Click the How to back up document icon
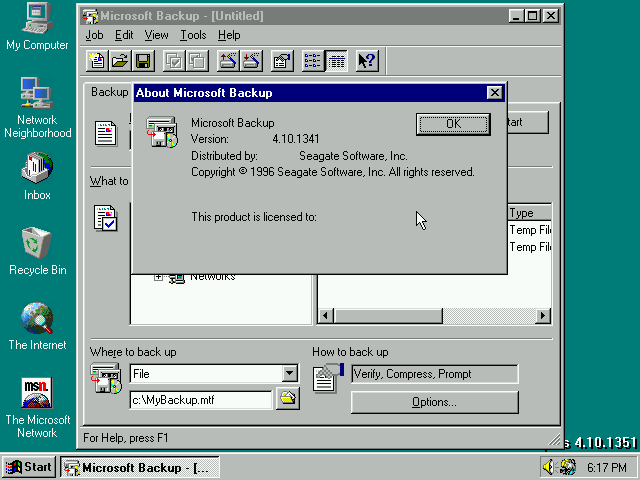 click(x=328, y=378)
